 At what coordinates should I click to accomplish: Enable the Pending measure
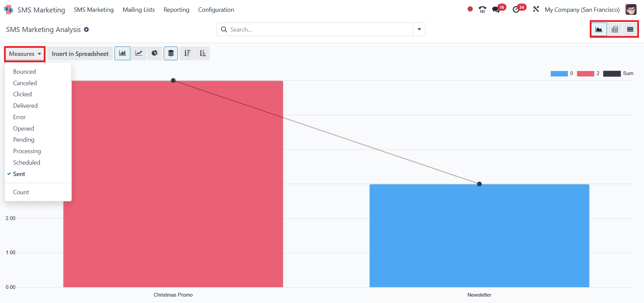38,140
